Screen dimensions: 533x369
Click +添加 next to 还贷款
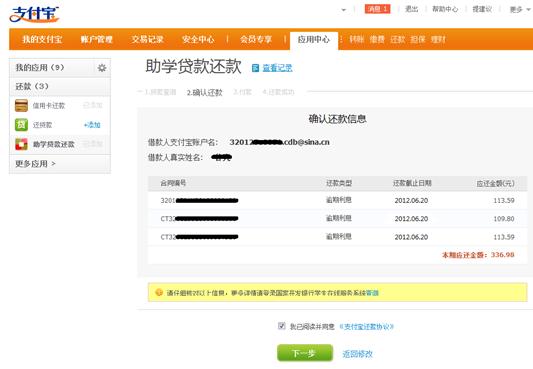(x=92, y=125)
